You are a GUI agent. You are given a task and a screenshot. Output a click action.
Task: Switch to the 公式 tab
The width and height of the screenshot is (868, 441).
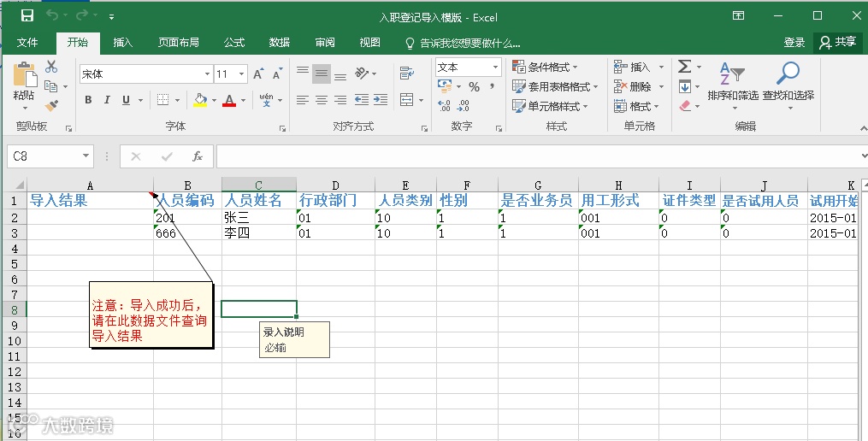(x=234, y=43)
